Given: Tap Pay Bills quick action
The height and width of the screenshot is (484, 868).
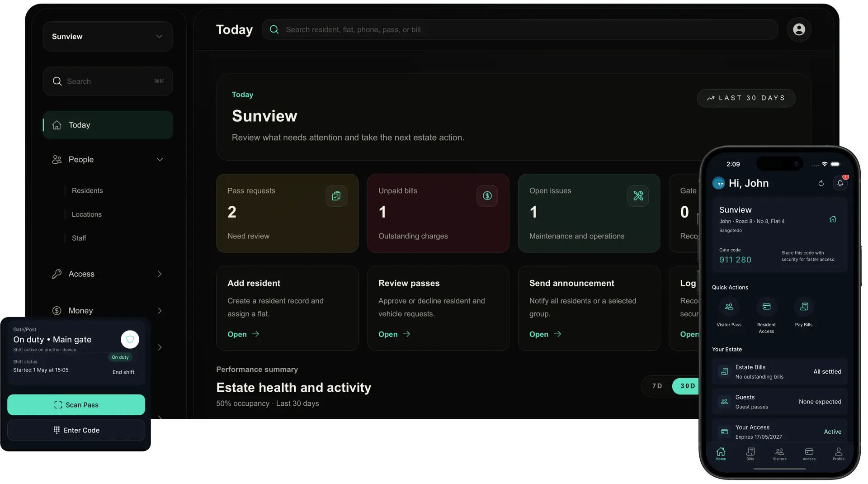Looking at the screenshot, I should point(804,312).
